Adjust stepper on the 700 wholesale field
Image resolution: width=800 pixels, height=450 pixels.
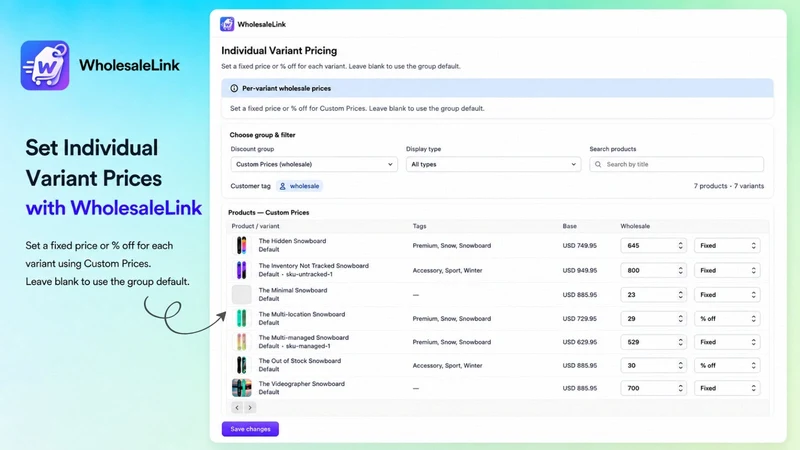[x=680, y=388]
